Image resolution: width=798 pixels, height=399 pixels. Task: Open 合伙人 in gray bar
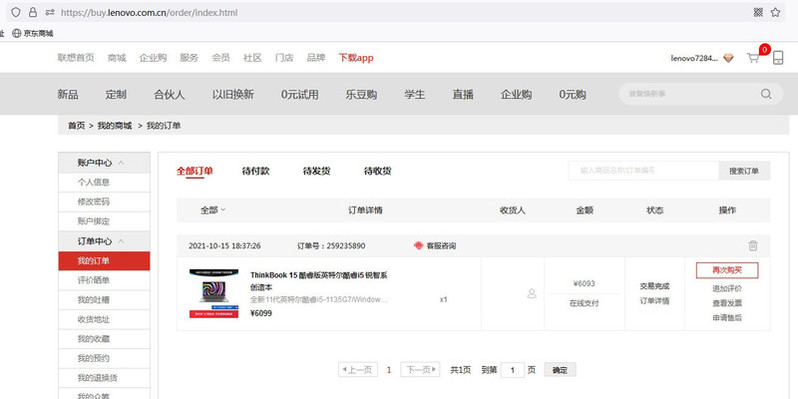(169, 94)
